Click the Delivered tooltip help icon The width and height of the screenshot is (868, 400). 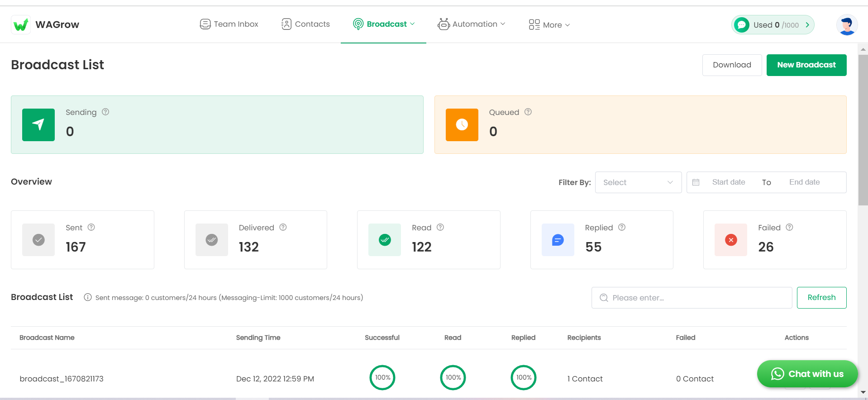[x=283, y=227]
